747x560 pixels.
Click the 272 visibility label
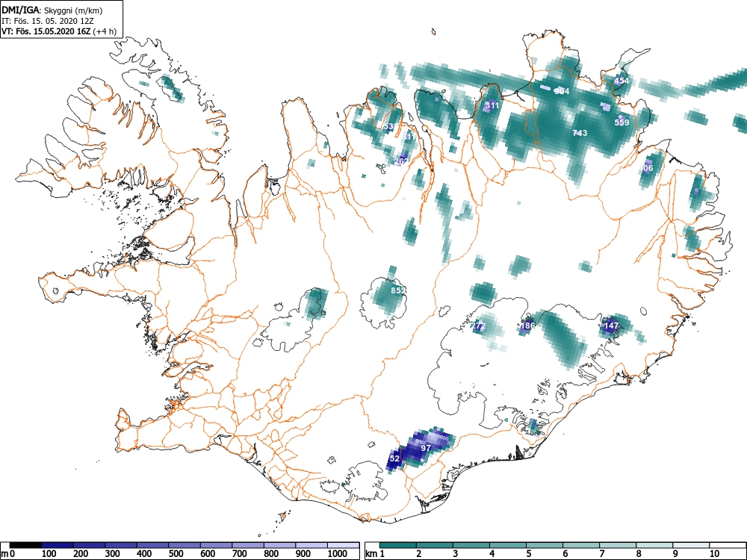click(x=478, y=326)
